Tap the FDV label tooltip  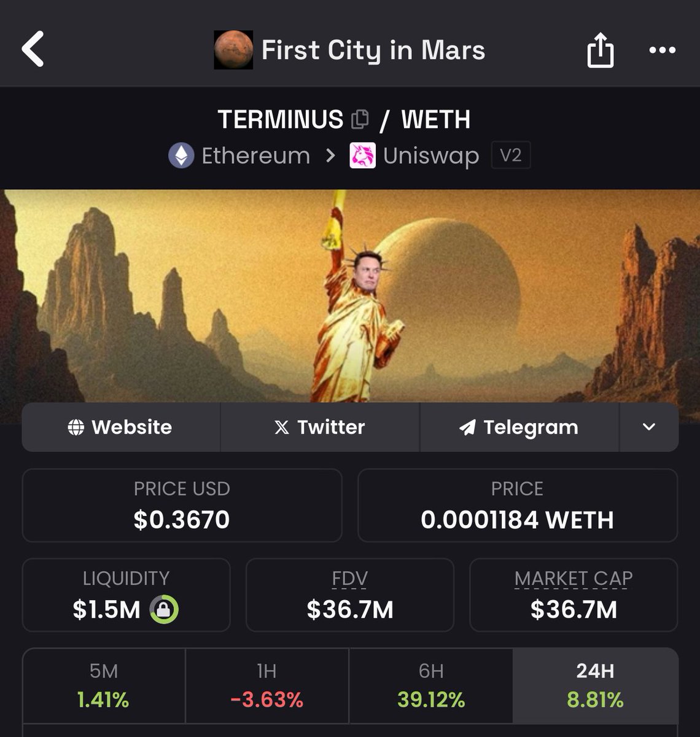(x=350, y=579)
